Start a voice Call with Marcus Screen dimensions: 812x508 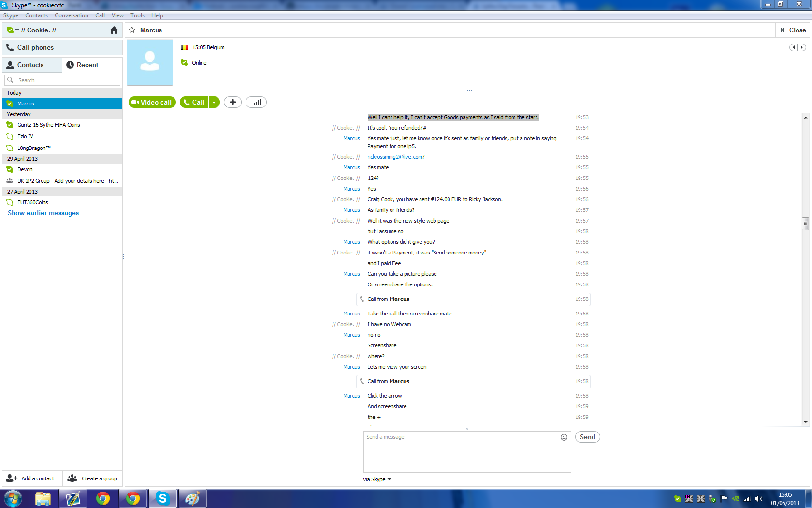tap(194, 102)
